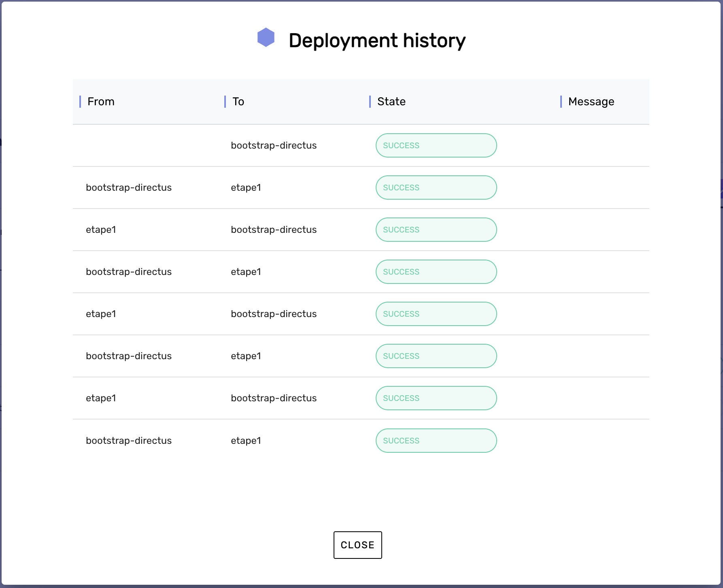Select the Message column header
Image resolution: width=723 pixels, height=588 pixels.
point(591,102)
